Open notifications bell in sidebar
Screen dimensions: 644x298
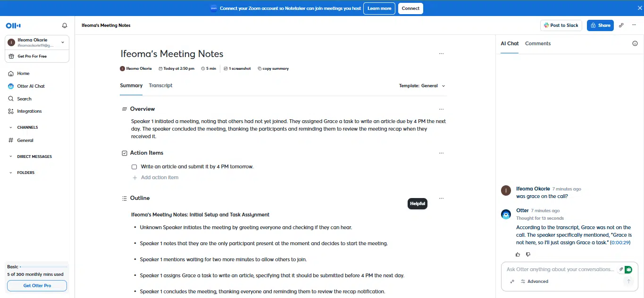click(65, 25)
